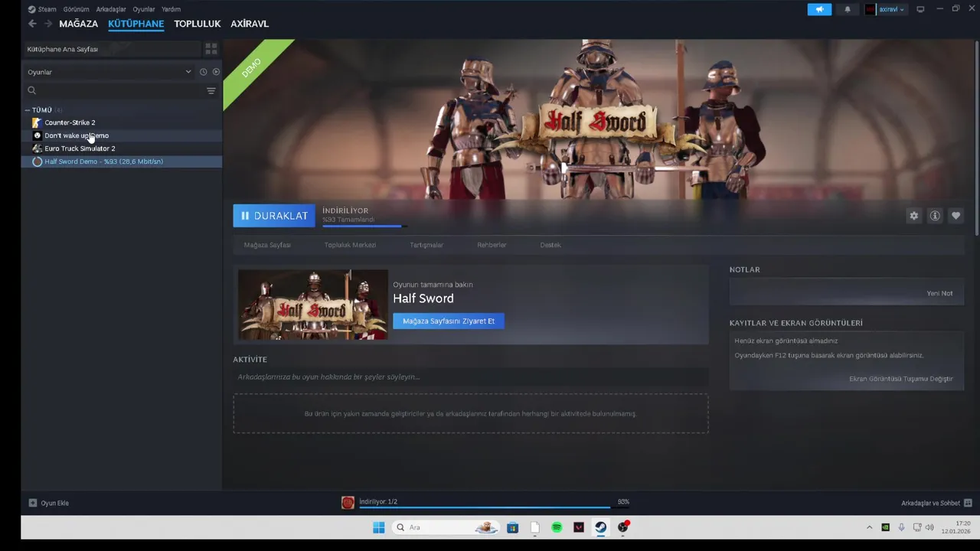The width and height of the screenshot is (980, 551).
Task: Open game settings gear icon
Action: pos(913,216)
